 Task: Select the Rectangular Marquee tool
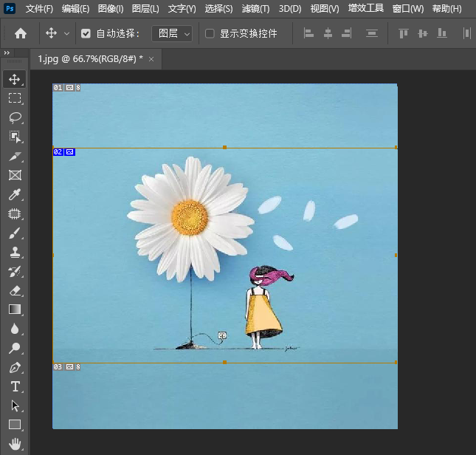pos(15,98)
